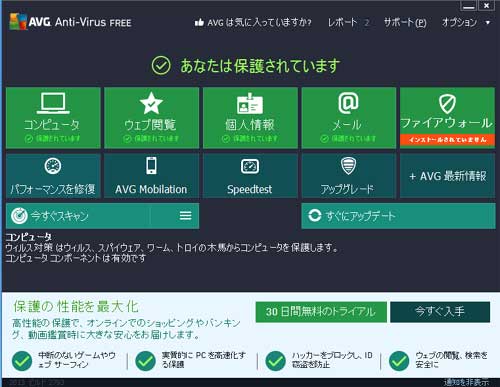Click the update refresh arrows icon
This screenshot has height=387, width=500.
(314, 216)
